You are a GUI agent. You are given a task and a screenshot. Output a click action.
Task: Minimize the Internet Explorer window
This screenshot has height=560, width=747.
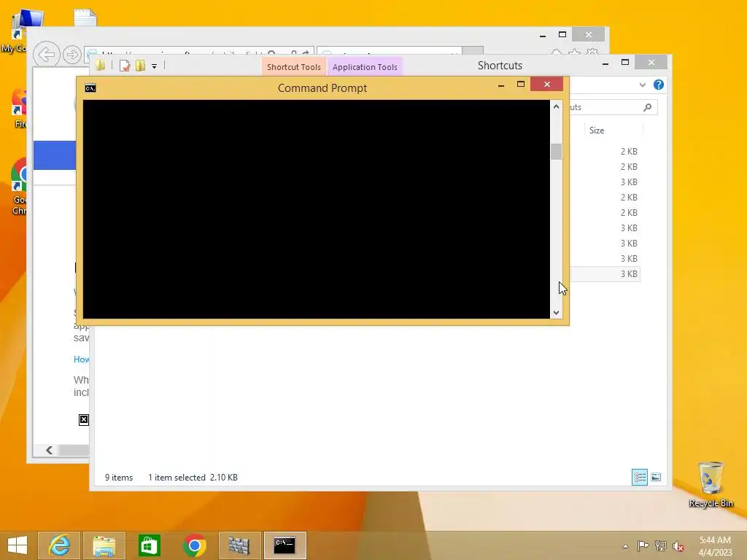543,35
